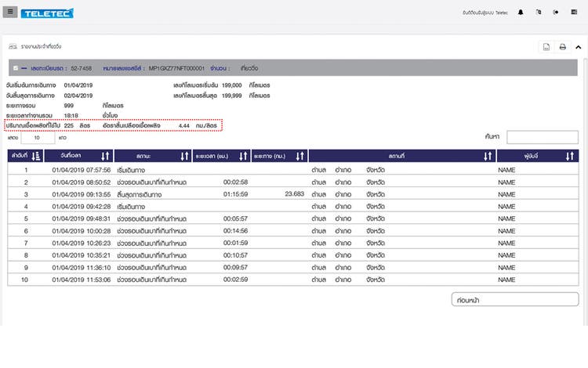The width and height of the screenshot is (588, 368).
Task: Click the language flag icon in top bar
Action: 539,13
